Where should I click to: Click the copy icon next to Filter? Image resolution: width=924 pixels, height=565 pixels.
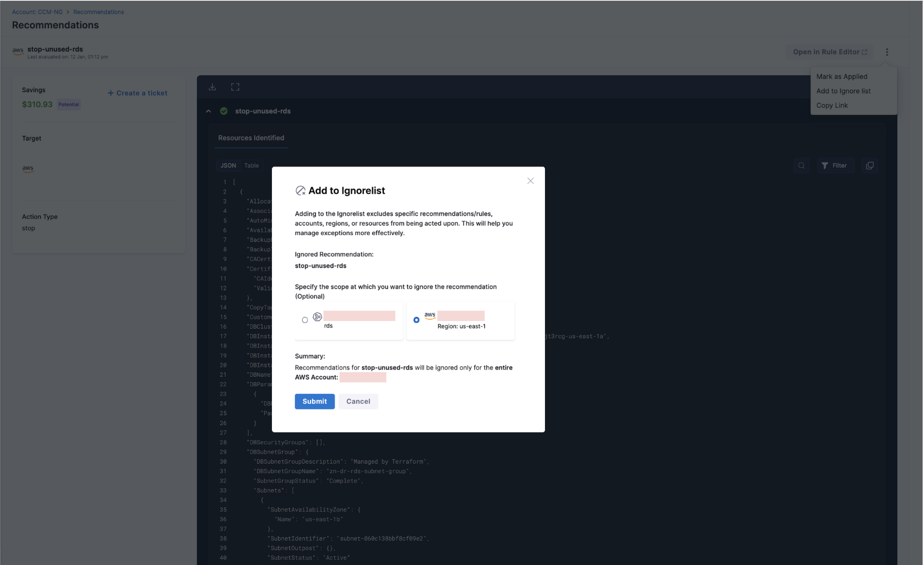(x=869, y=165)
